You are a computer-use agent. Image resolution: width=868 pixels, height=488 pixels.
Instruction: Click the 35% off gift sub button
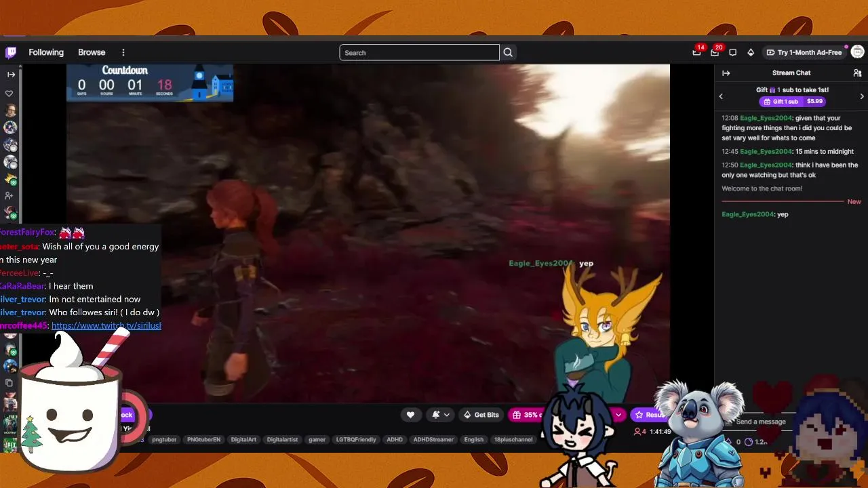526,415
